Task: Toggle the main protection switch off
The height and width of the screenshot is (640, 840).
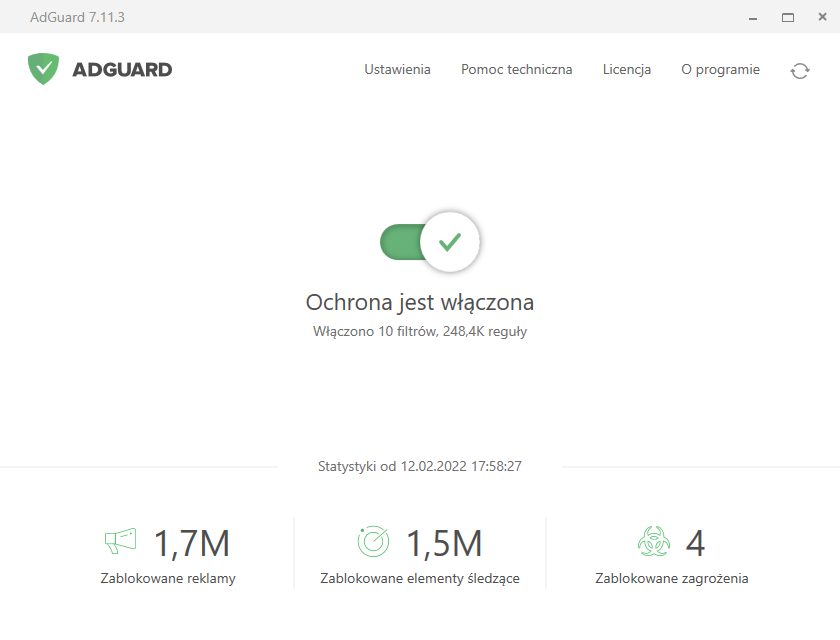Action: click(x=430, y=242)
